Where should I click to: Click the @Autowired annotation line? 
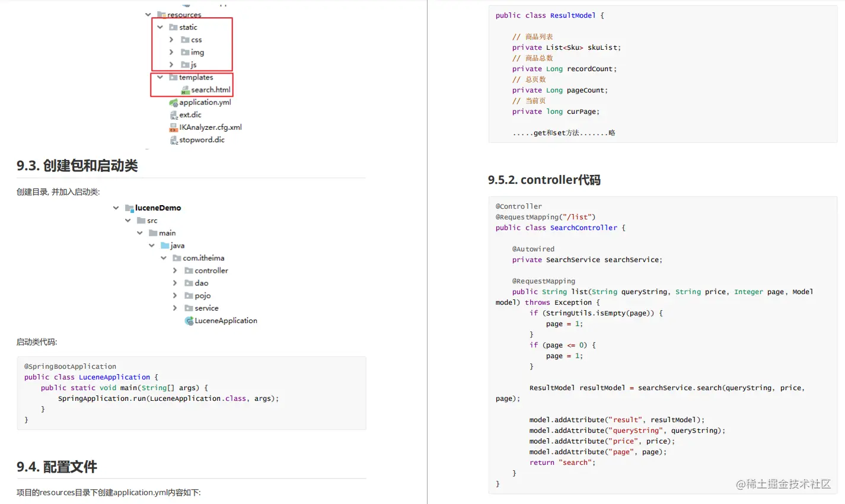(534, 249)
